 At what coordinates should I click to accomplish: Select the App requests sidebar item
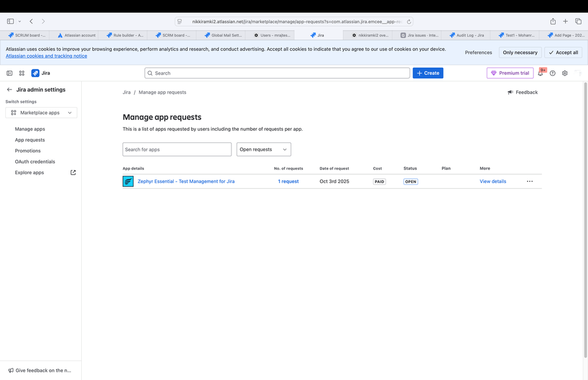(31, 139)
